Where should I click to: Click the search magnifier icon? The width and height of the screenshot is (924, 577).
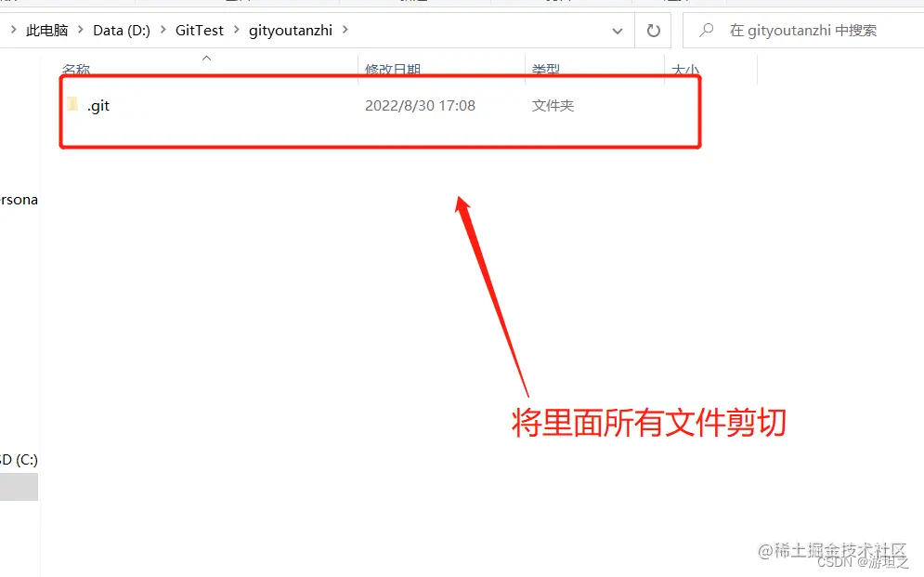707,30
